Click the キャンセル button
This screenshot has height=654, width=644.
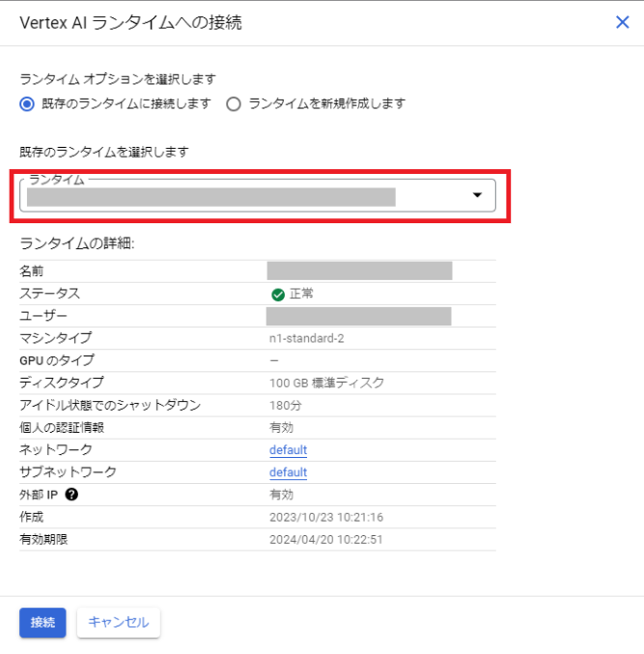119,623
